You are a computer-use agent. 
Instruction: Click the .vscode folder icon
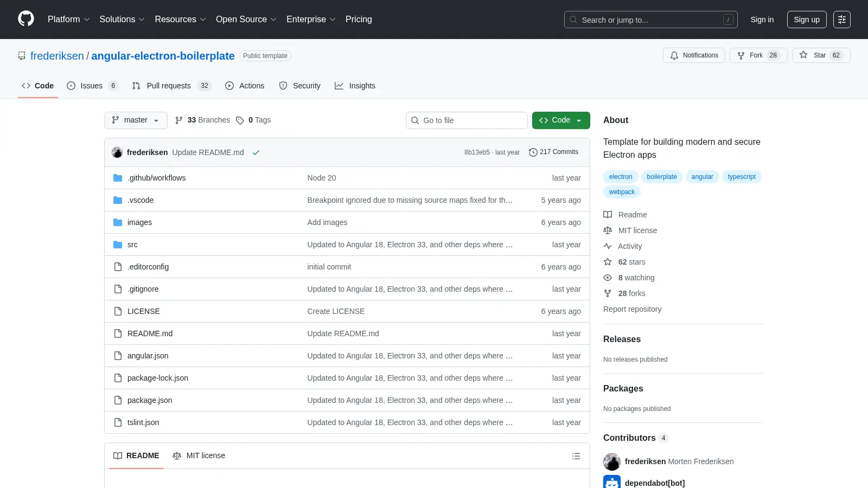[118, 200]
